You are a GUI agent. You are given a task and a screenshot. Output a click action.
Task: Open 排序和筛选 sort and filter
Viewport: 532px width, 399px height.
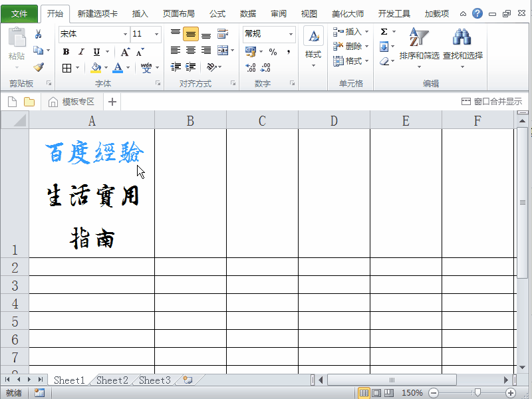420,47
